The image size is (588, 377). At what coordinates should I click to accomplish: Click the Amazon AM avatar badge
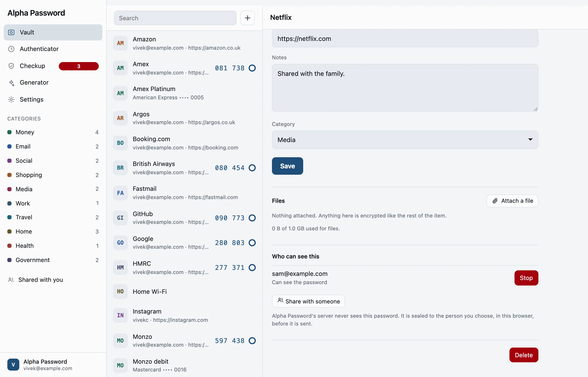(x=120, y=43)
